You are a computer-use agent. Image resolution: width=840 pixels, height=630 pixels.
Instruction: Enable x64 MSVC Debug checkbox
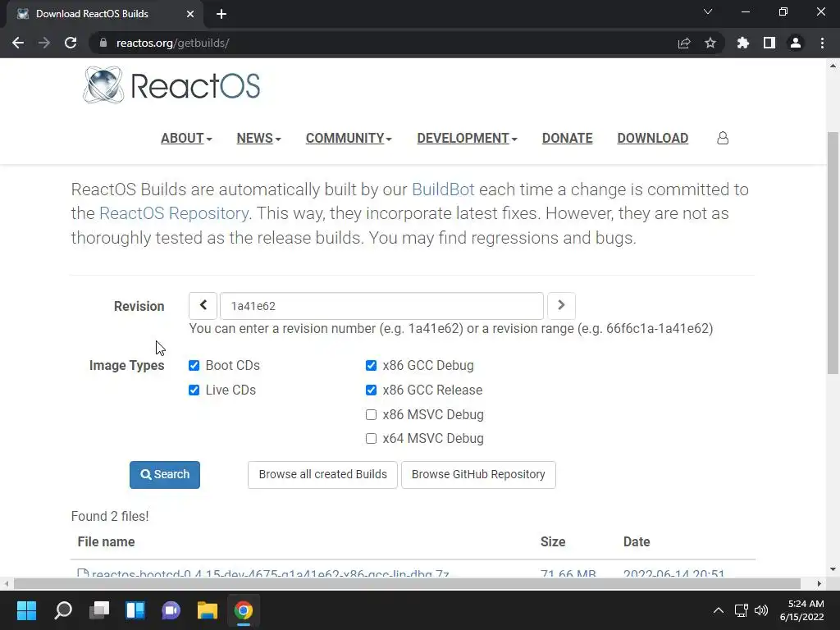pos(371,439)
